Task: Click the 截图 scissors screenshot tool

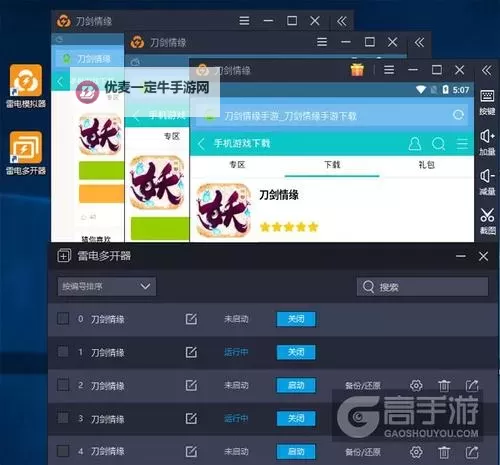Action: point(487,221)
